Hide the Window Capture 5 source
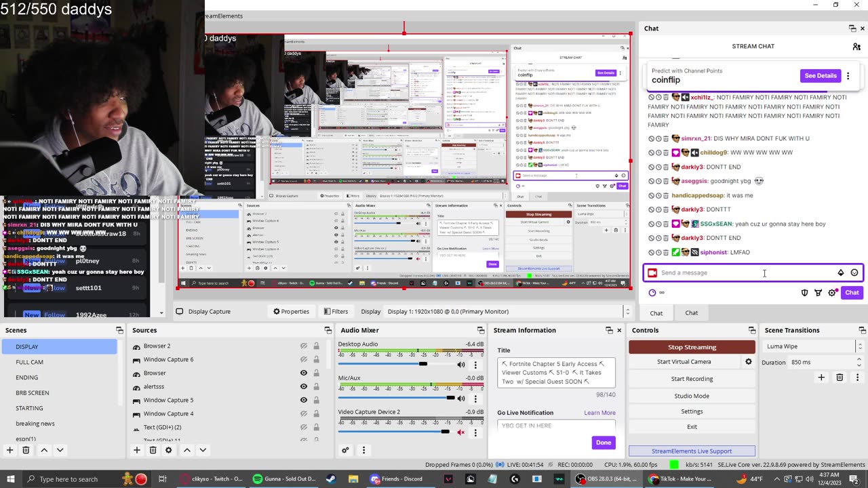Screen dimensions: 868x488 [x=304, y=400]
